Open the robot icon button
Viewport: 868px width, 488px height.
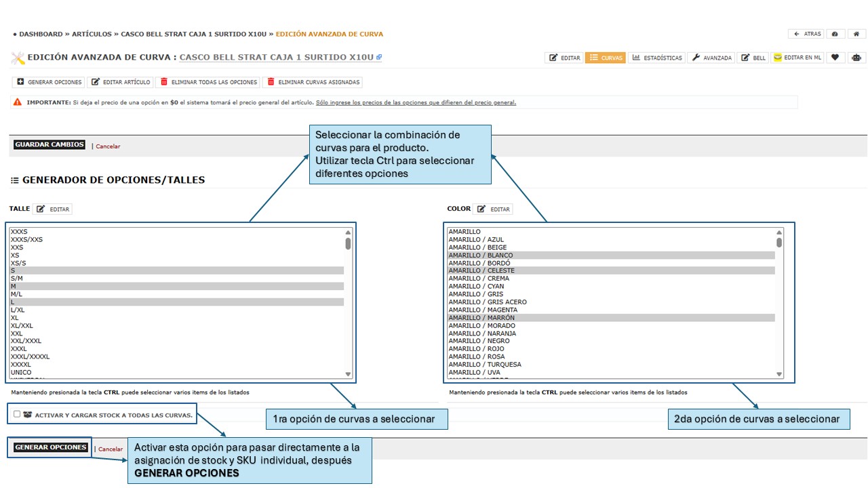point(857,58)
